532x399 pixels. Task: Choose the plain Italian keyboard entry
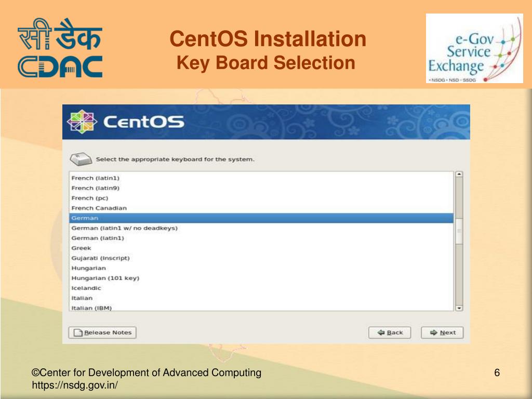point(261,298)
